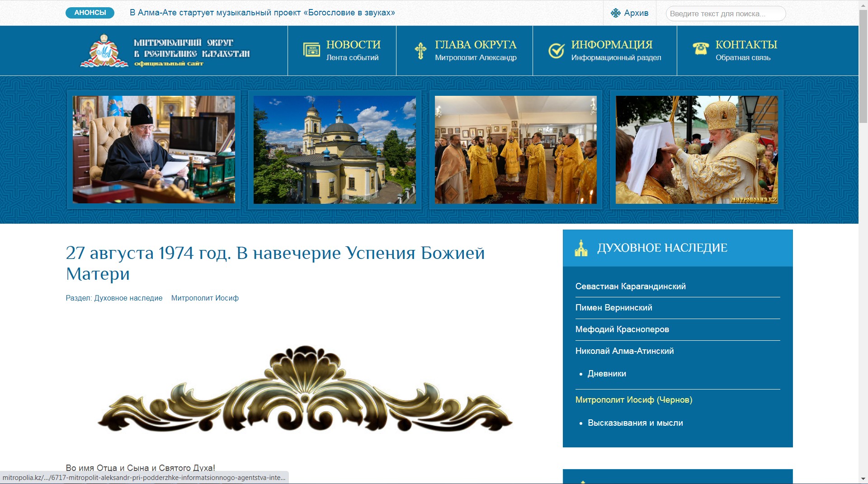Screen dimensions: 868x484
Task: Click the Митрополит Иосиф category link
Action: 205,298
